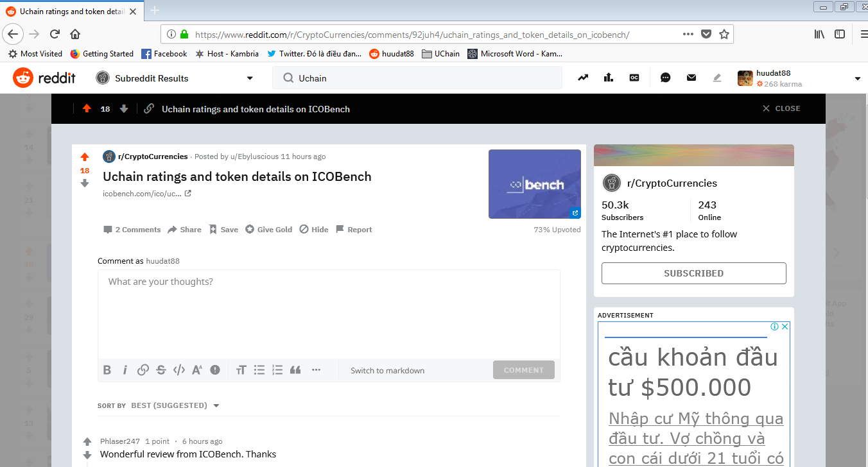Click the 'What are your thoughts?' comment box

coord(329,314)
